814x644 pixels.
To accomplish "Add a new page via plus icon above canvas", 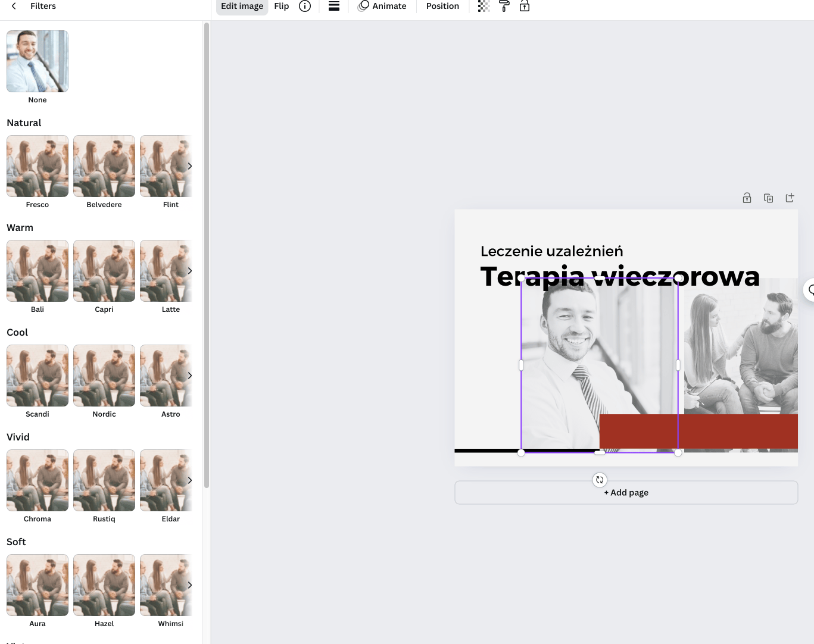I will pos(790,198).
